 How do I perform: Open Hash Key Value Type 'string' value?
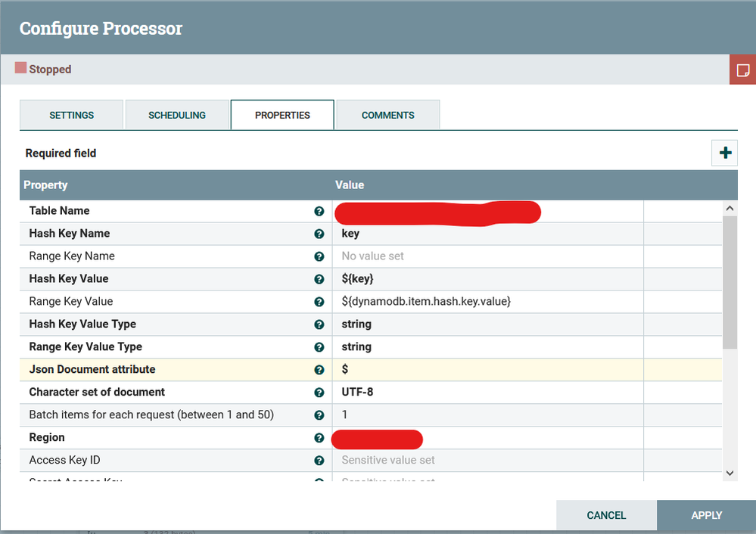point(487,324)
